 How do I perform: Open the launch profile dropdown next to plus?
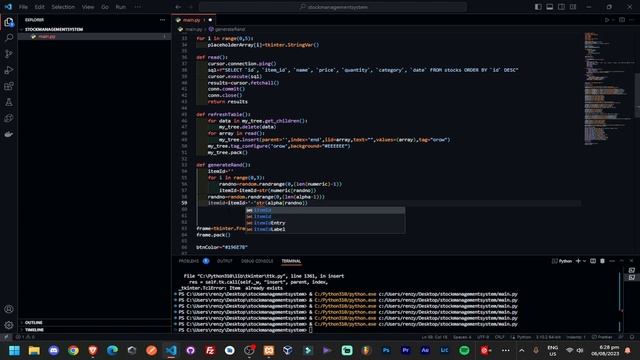point(584,261)
